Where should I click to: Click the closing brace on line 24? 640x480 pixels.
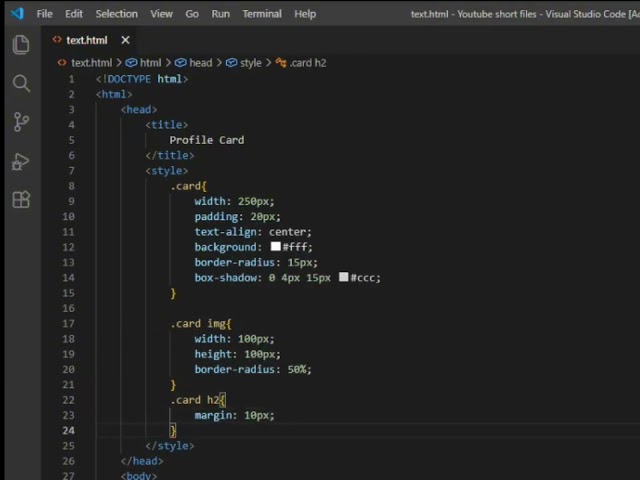pyautogui.click(x=173, y=431)
